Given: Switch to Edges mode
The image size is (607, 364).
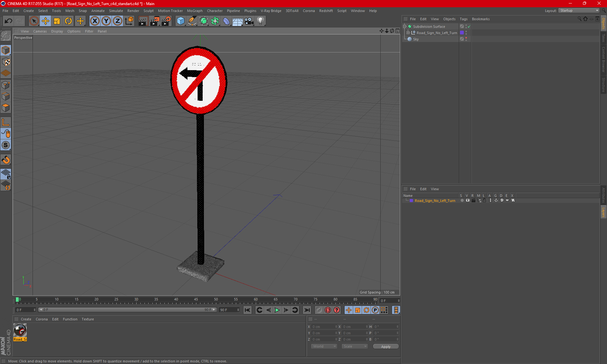Looking at the screenshot, I should 6,96.
